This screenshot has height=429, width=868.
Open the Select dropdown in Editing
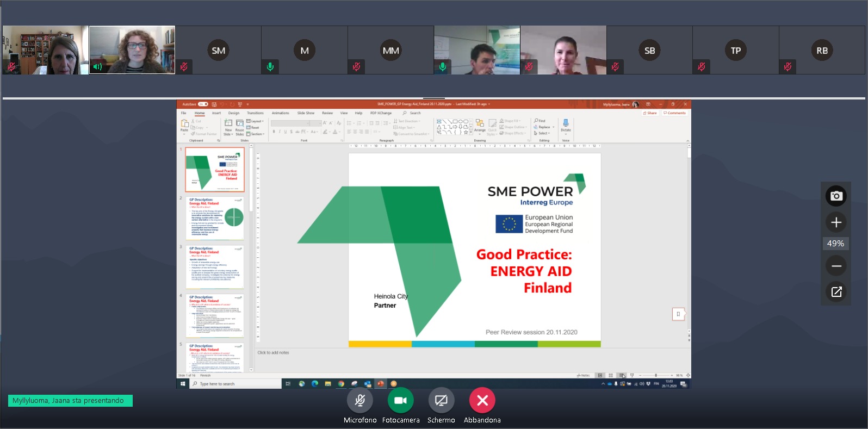click(542, 133)
